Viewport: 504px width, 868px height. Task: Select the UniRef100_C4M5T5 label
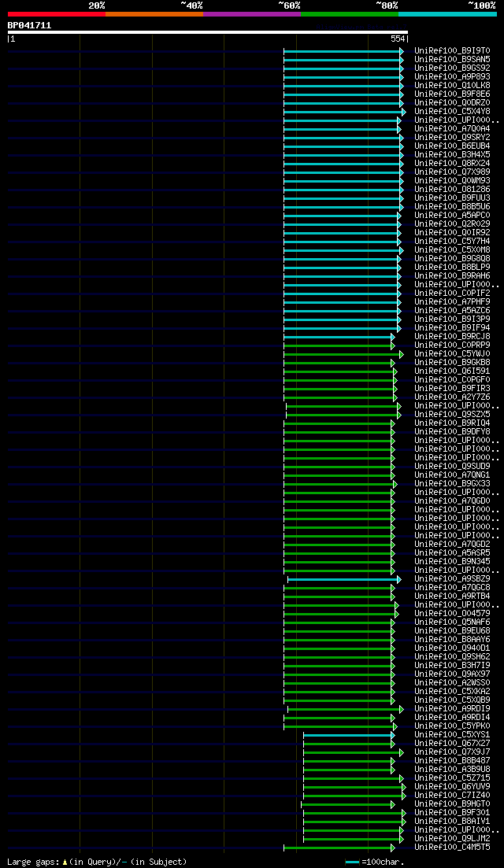452,847
